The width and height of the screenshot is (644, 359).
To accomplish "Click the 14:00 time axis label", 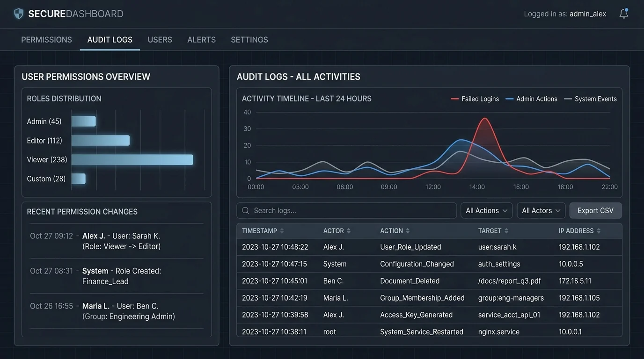I will point(477,187).
